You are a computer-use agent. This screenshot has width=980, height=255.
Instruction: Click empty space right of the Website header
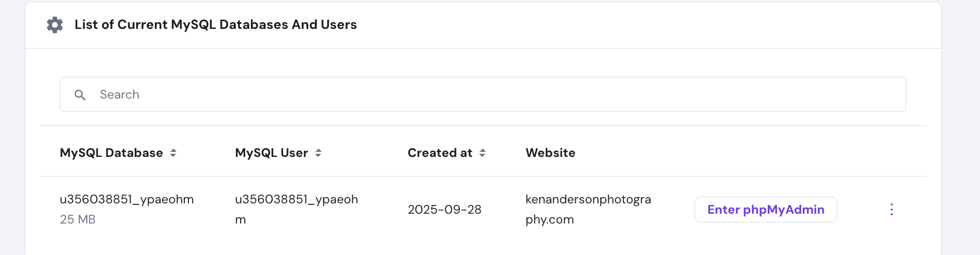coord(749,153)
